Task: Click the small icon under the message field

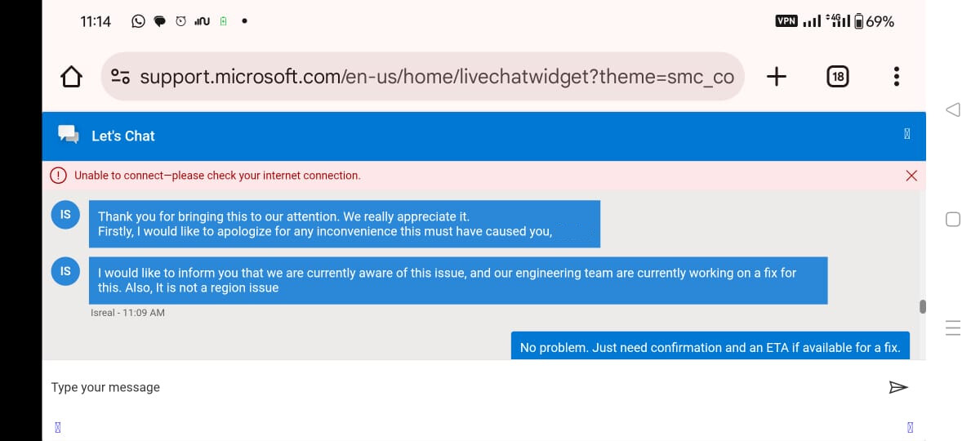Action: 57,426
